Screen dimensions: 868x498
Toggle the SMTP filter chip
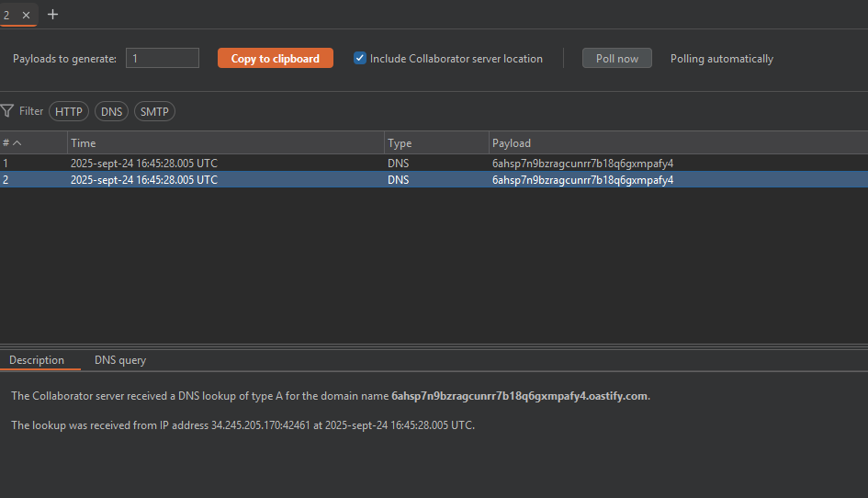(x=154, y=111)
